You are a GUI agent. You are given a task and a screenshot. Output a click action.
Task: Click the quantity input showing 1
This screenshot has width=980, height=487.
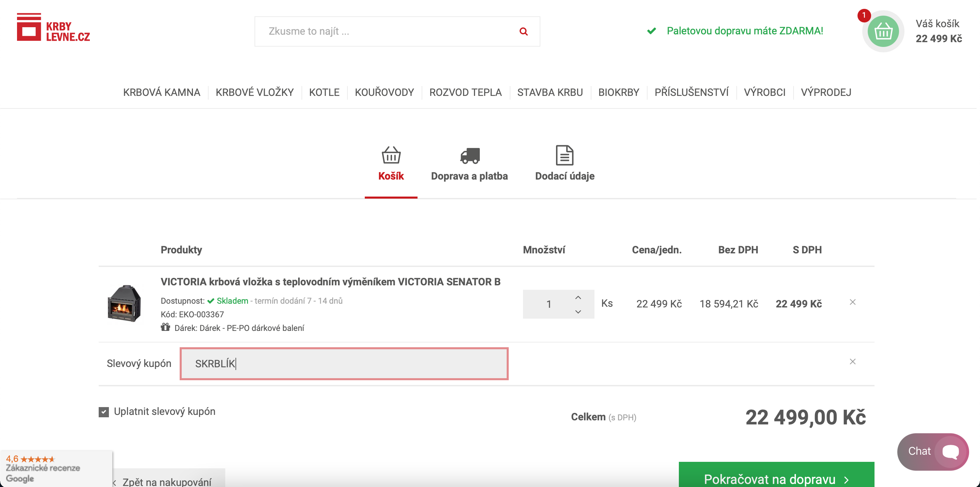coord(549,304)
